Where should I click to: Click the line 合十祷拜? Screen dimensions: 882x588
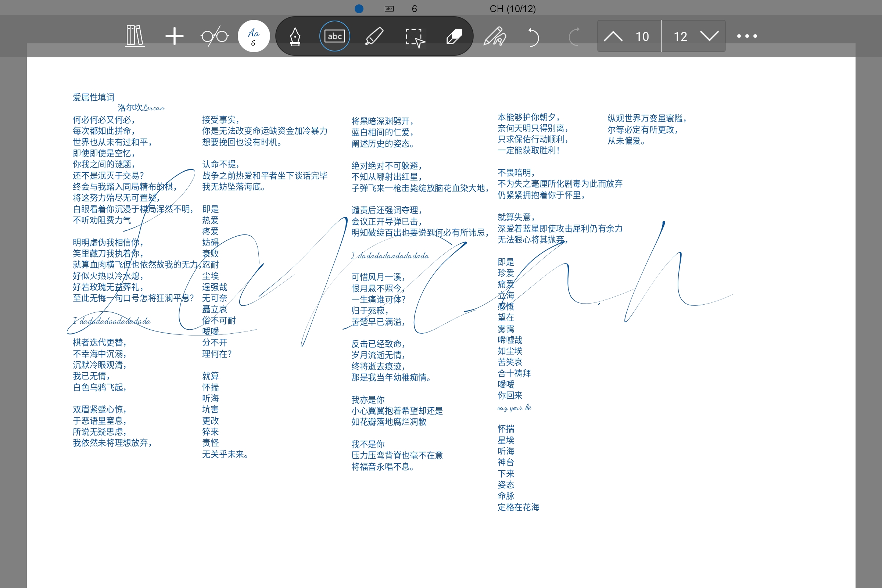(514, 373)
